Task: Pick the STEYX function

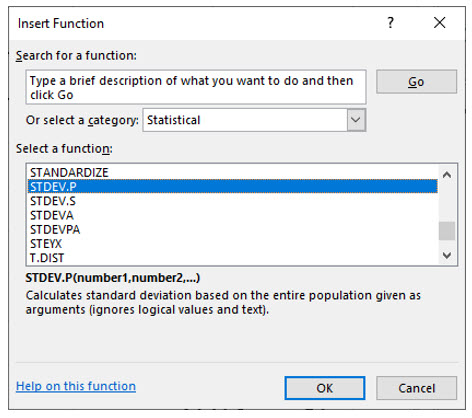Action: click(x=232, y=244)
